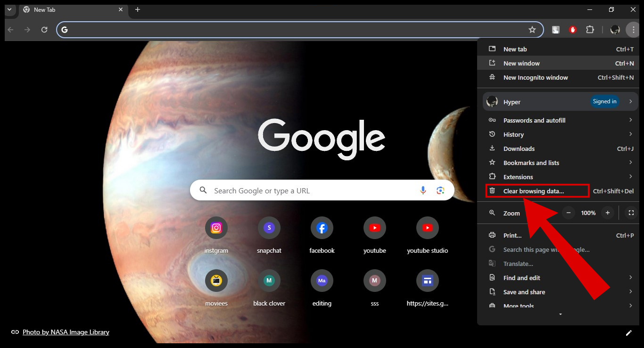Image resolution: width=644 pixels, height=348 pixels.
Task: Click the scroll-down arrow at the menu bottom
Action: point(561,314)
